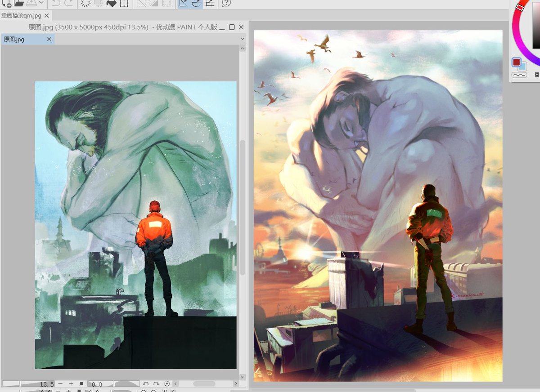
Task: Close the 原图.jpg tab
Action: (x=49, y=39)
